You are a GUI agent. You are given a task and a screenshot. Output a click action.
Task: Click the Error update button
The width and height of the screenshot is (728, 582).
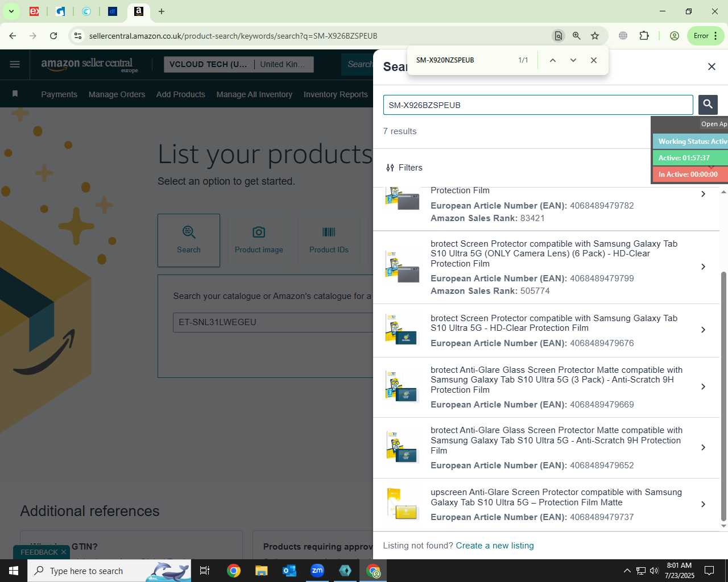[x=705, y=36]
